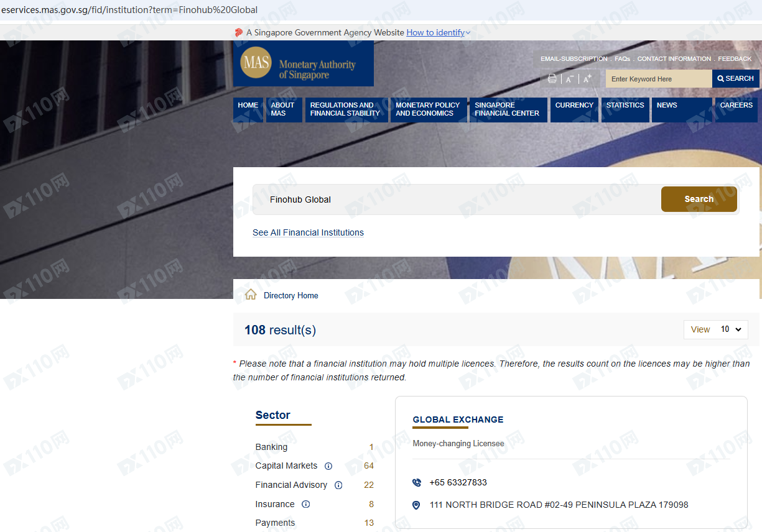Increase font size with A+ icon

point(587,78)
